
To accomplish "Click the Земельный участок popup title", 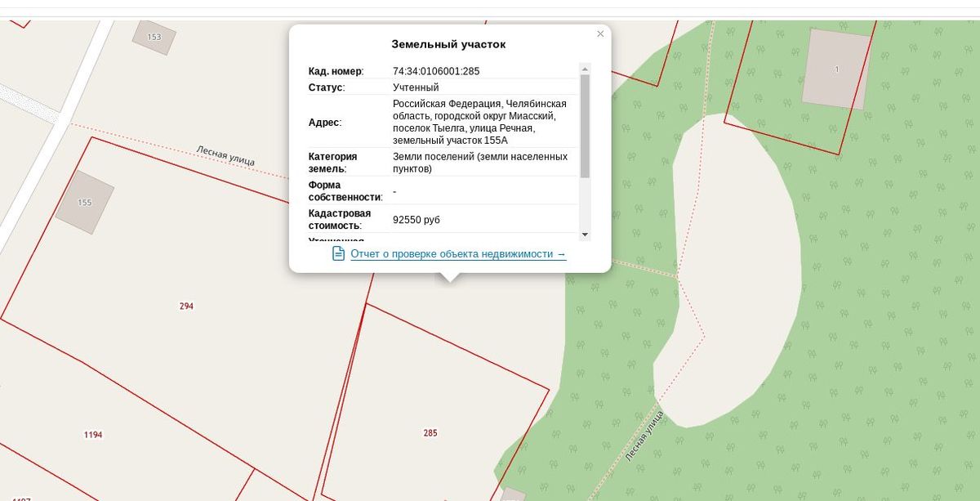I will pos(448,44).
